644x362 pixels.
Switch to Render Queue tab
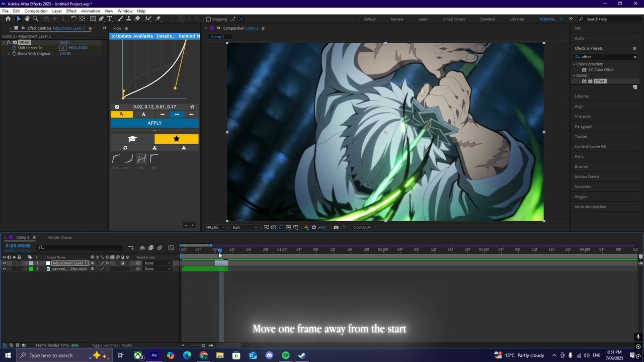pyautogui.click(x=60, y=237)
